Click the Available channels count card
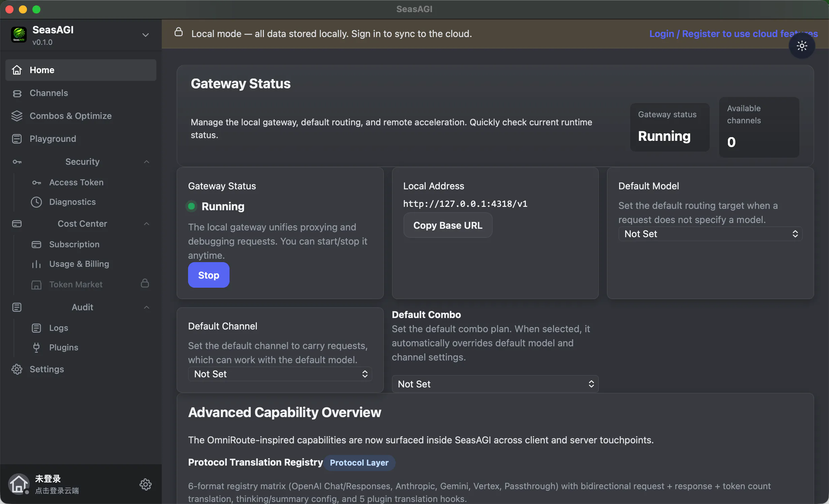Screen dimensions: 829x504 tap(759, 127)
